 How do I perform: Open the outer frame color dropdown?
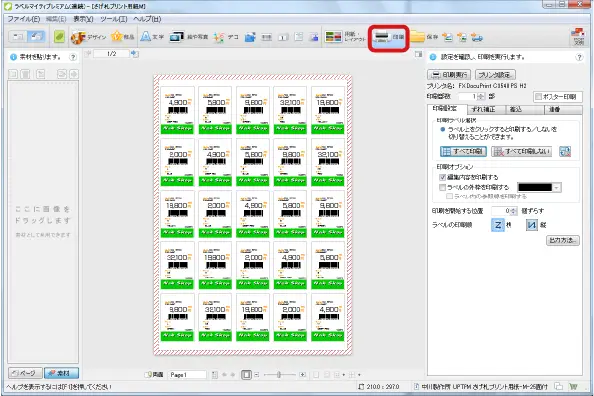[556, 187]
